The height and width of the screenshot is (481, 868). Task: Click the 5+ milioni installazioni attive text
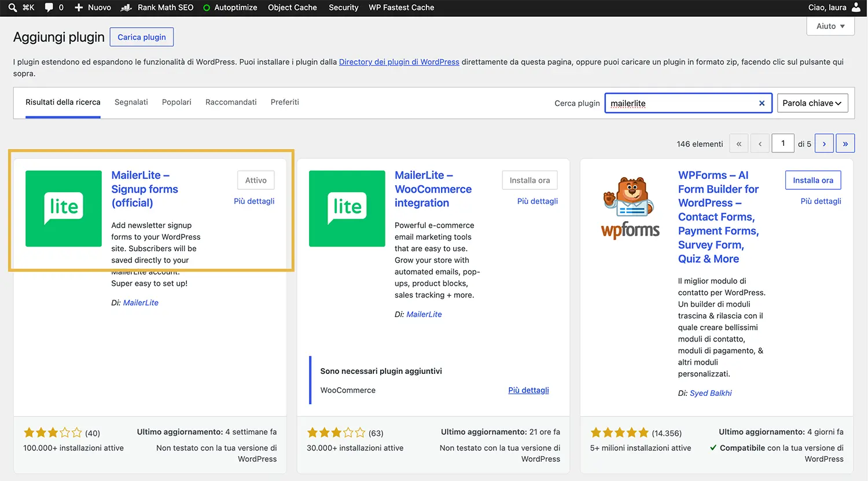click(x=641, y=448)
